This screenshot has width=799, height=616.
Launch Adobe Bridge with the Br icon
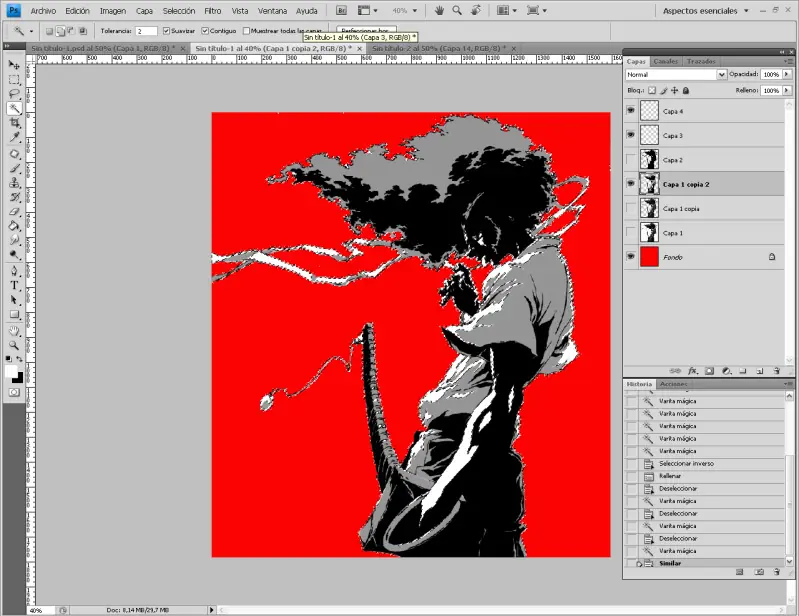click(341, 10)
